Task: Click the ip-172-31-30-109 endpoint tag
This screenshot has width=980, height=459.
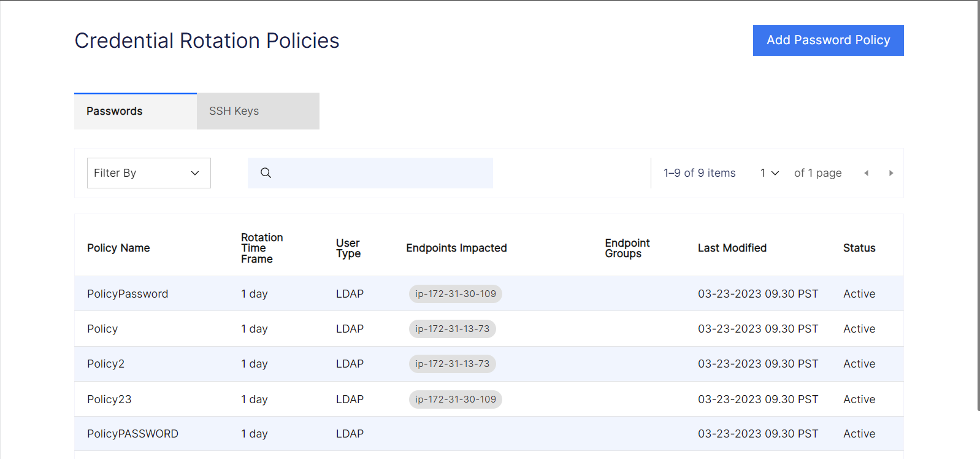Action: coord(455,293)
